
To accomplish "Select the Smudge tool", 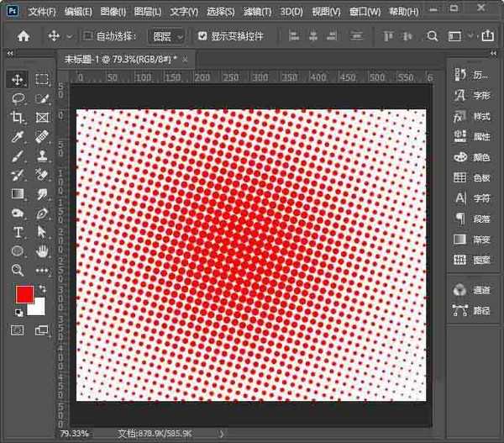I will [42, 194].
